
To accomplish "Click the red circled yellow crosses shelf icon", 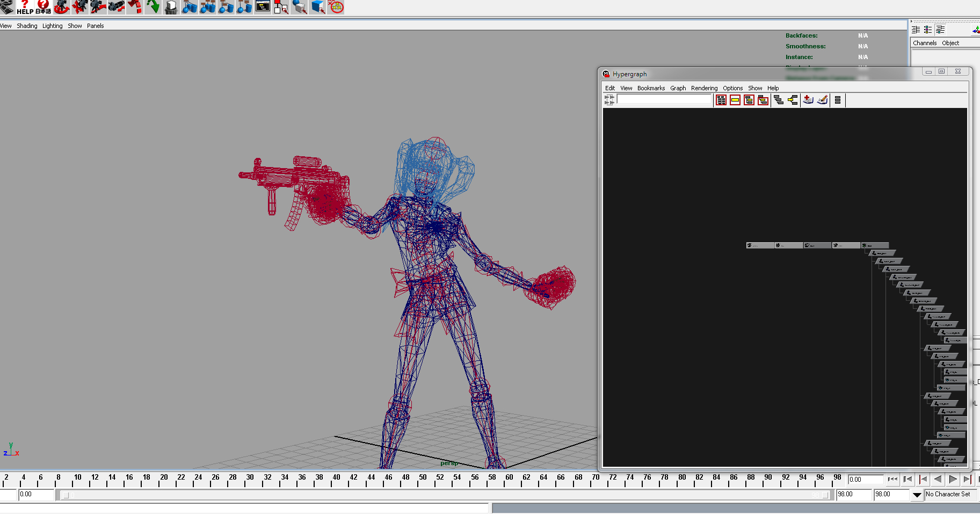I will point(336,7).
